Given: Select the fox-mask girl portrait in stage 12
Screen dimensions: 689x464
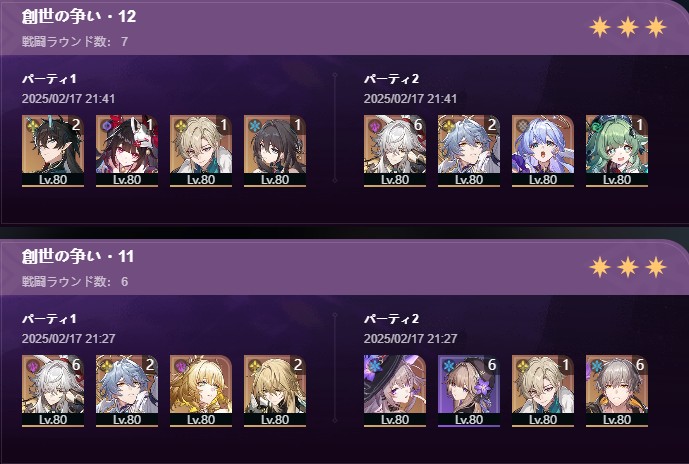Looking at the screenshot, I should (127, 151).
